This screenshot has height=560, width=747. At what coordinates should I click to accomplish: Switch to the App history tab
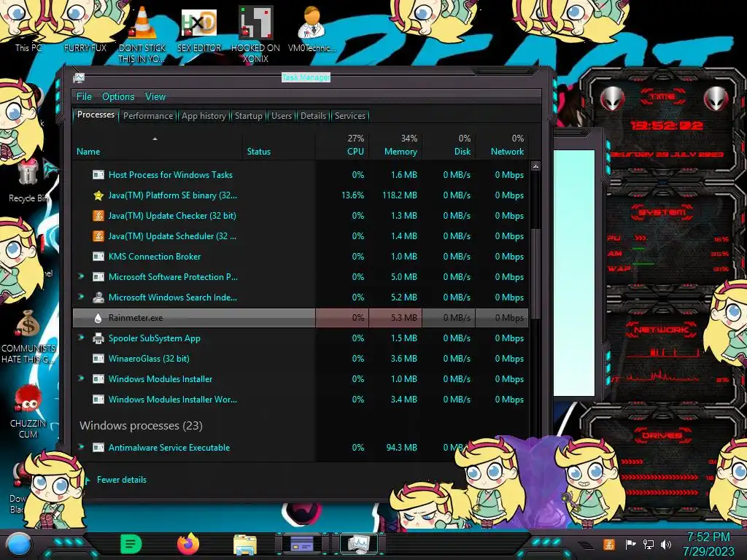[204, 116]
